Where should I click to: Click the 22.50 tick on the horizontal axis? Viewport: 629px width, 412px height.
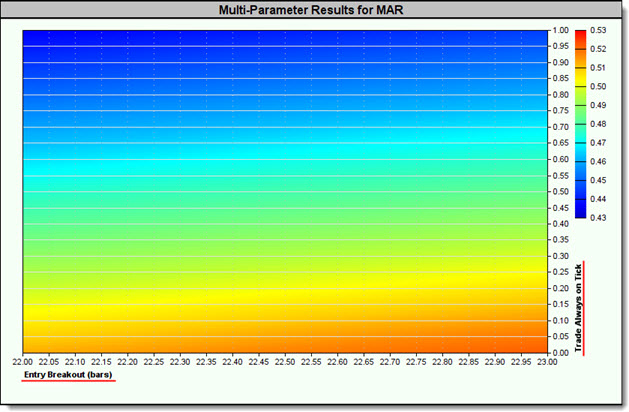[x=285, y=361]
